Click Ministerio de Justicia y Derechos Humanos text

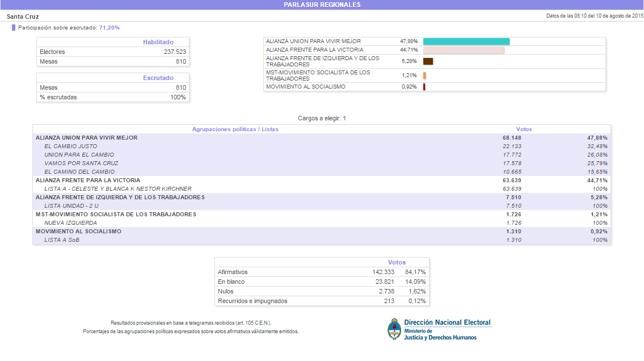pos(440,334)
